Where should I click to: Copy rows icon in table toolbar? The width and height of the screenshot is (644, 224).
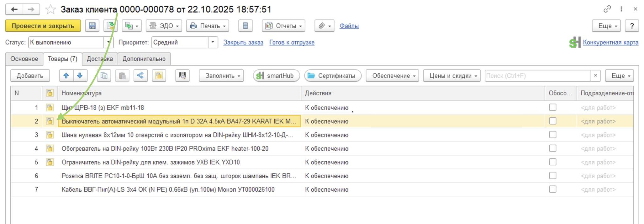[104, 76]
